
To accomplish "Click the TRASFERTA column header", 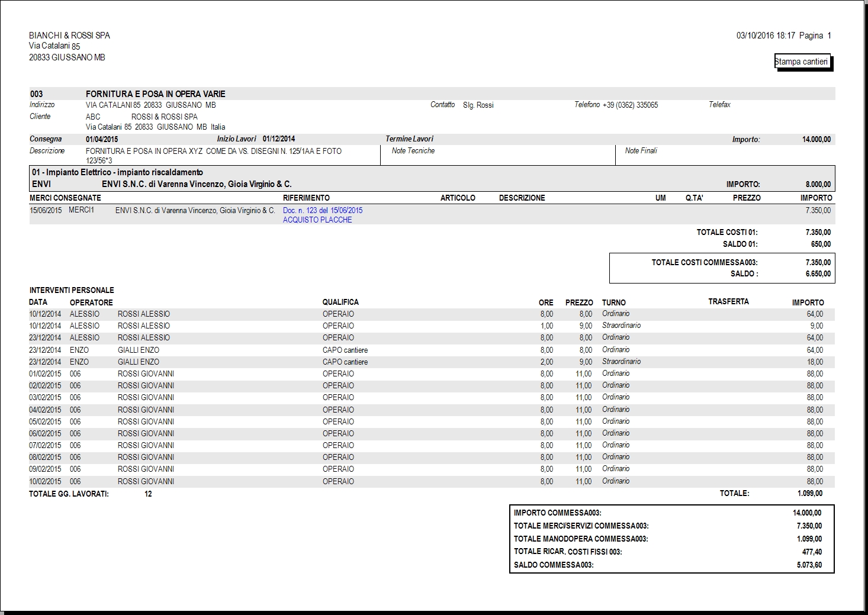I will pyautogui.click(x=728, y=301).
